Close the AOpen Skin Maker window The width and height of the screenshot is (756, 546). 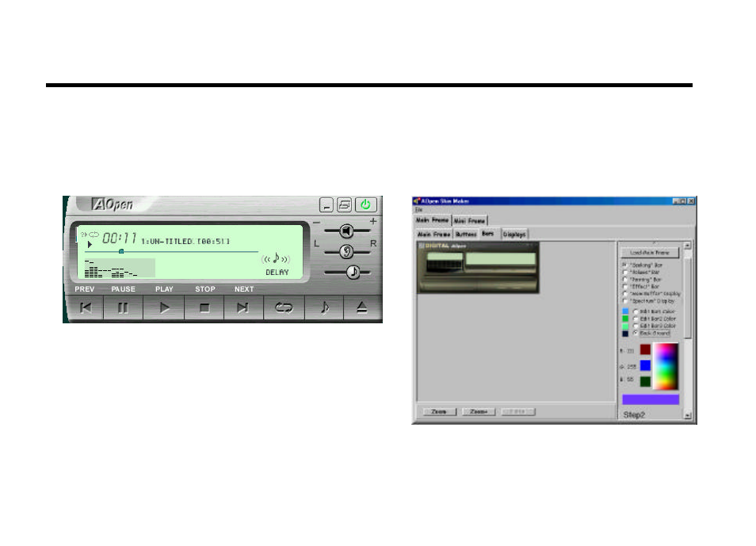click(691, 200)
